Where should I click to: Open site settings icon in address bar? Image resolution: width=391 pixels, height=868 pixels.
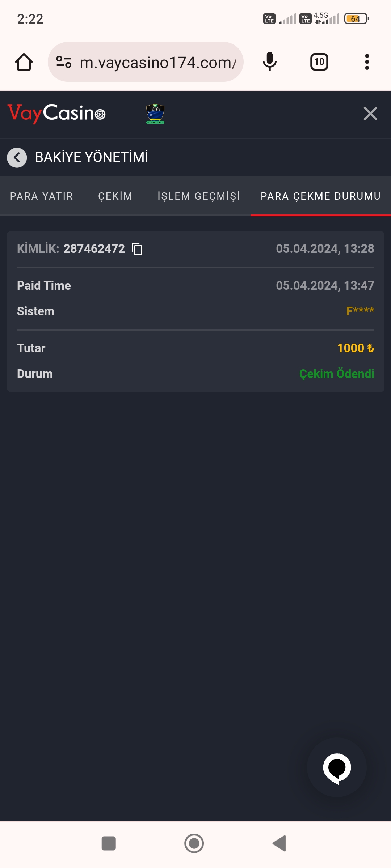point(64,62)
